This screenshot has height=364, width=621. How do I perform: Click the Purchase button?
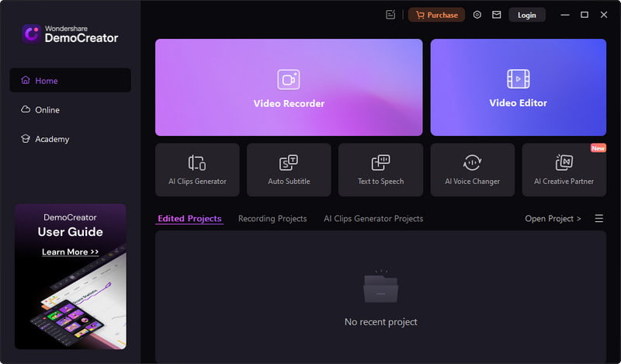coord(436,15)
